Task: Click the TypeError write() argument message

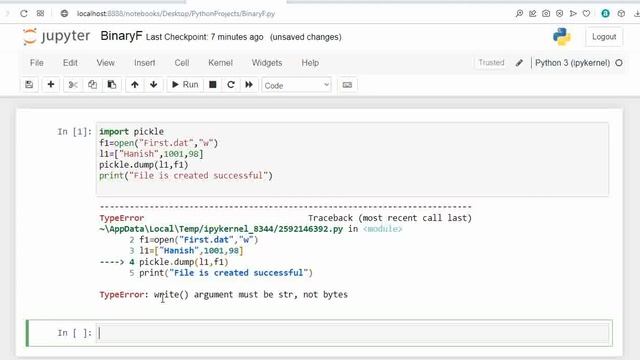Action: pos(224,295)
